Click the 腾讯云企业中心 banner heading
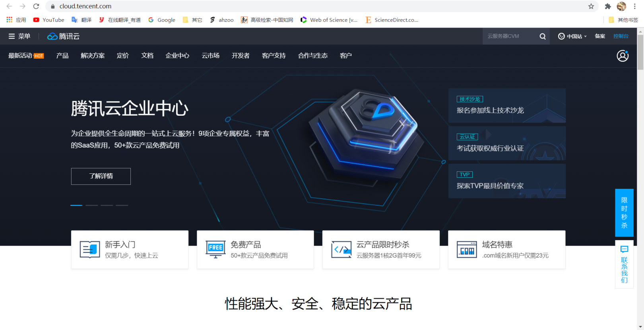The width and height of the screenshot is (644, 330). click(x=130, y=108)
